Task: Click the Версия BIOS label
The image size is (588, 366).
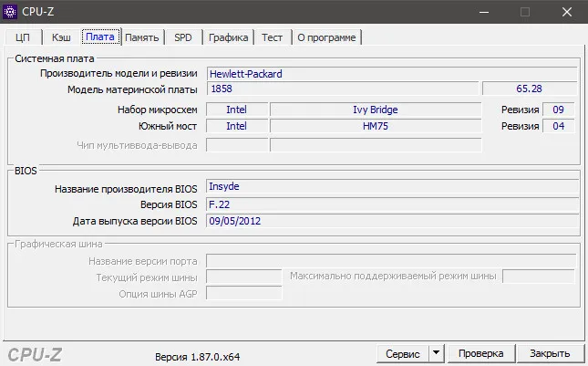Action: (169, 204)
